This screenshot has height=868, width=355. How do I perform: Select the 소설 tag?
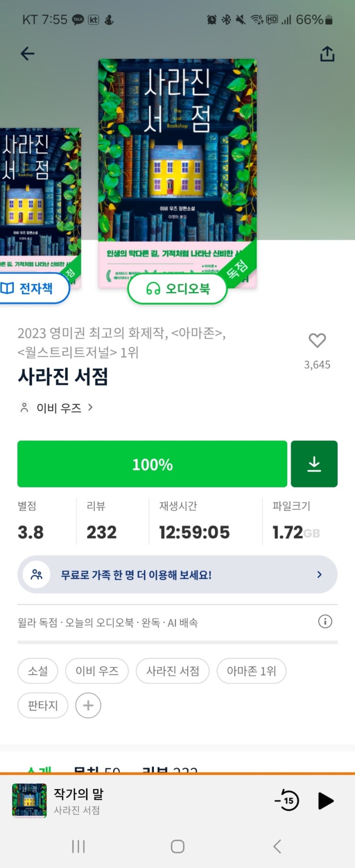[38, 671]
